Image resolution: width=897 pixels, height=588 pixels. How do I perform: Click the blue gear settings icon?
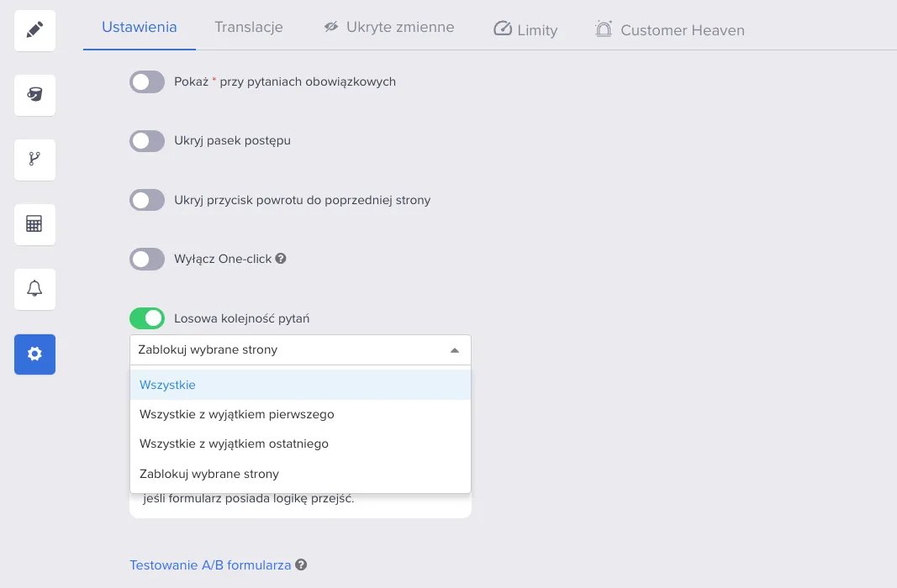tap(35, 354)
